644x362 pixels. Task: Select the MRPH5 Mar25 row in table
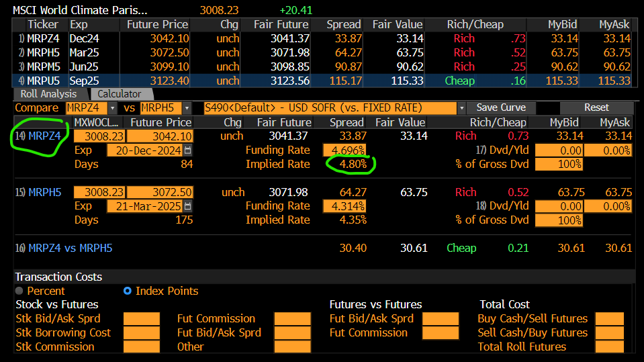pos(324,52)
